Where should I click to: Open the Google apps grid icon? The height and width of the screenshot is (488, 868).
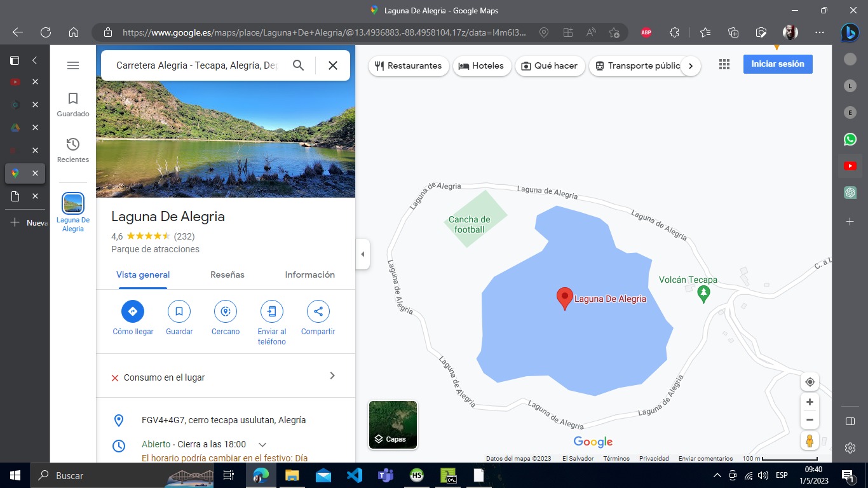point(724,64)
